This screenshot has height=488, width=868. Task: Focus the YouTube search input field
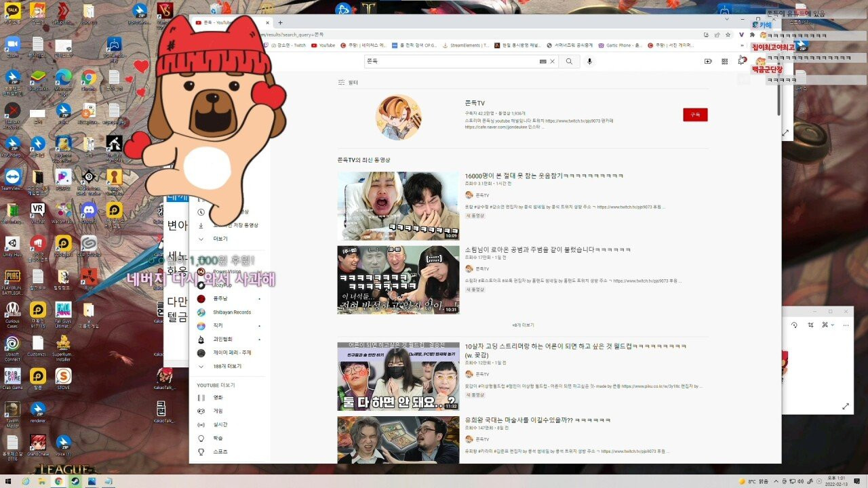451,61
